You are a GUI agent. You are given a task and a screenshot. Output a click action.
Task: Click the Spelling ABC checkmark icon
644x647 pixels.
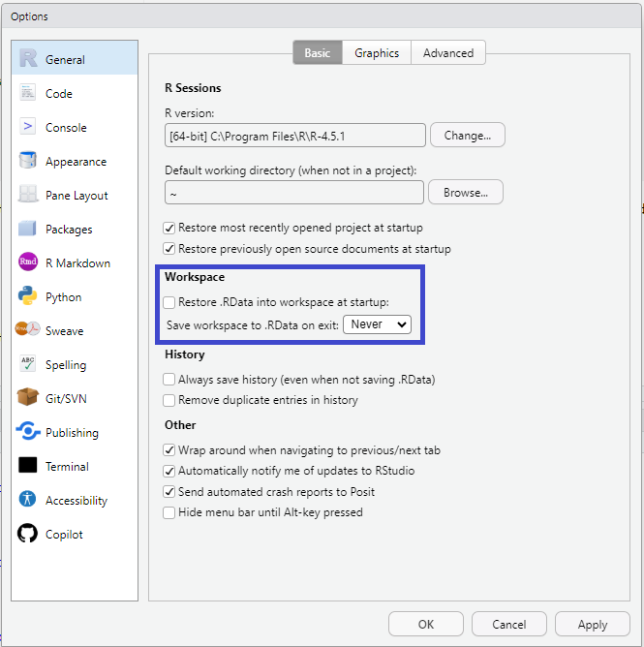tap(28, 363)
